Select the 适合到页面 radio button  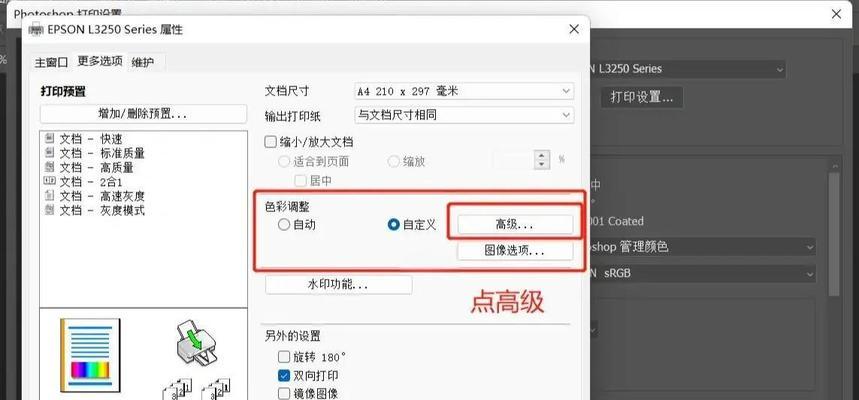tap(284, 162)
